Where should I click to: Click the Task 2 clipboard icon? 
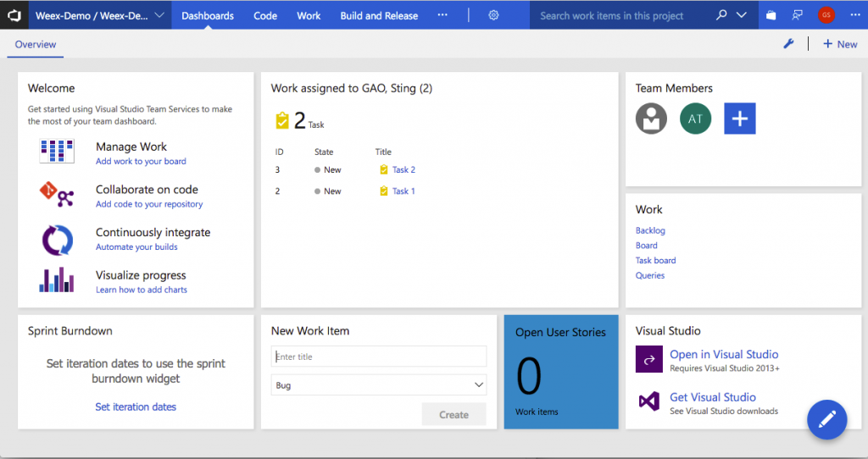point(384,169)
